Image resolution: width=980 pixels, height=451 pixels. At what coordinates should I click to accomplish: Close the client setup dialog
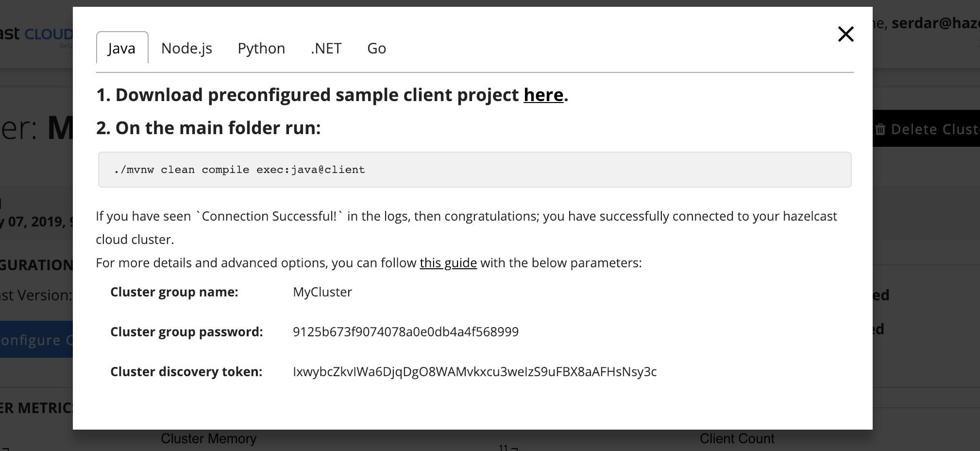(x=845, y=34)
